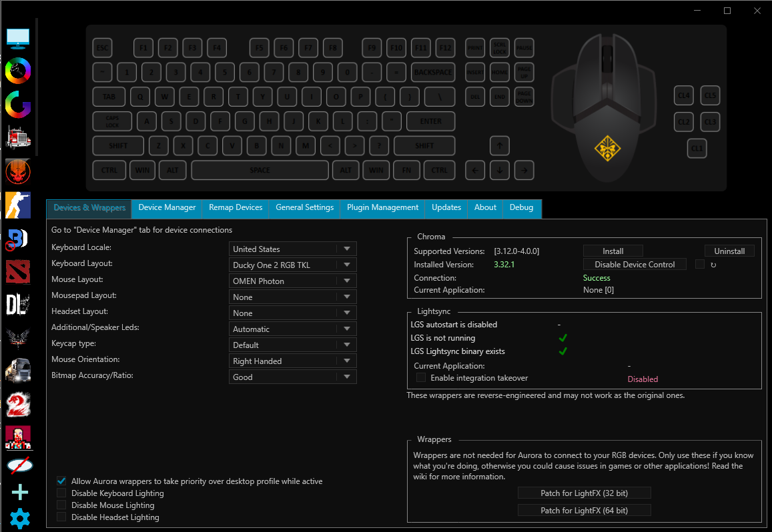Check Disable Mouse Lighting
This screenshot has height=532, width=772.
pyautogui.click(x=61, y=505)
